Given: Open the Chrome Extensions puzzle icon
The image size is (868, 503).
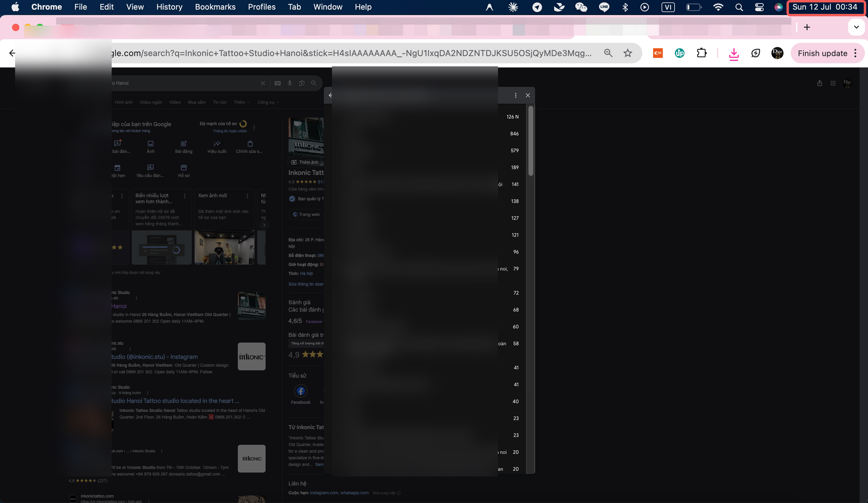Looking at the screenshot, I should click(702, 53).
